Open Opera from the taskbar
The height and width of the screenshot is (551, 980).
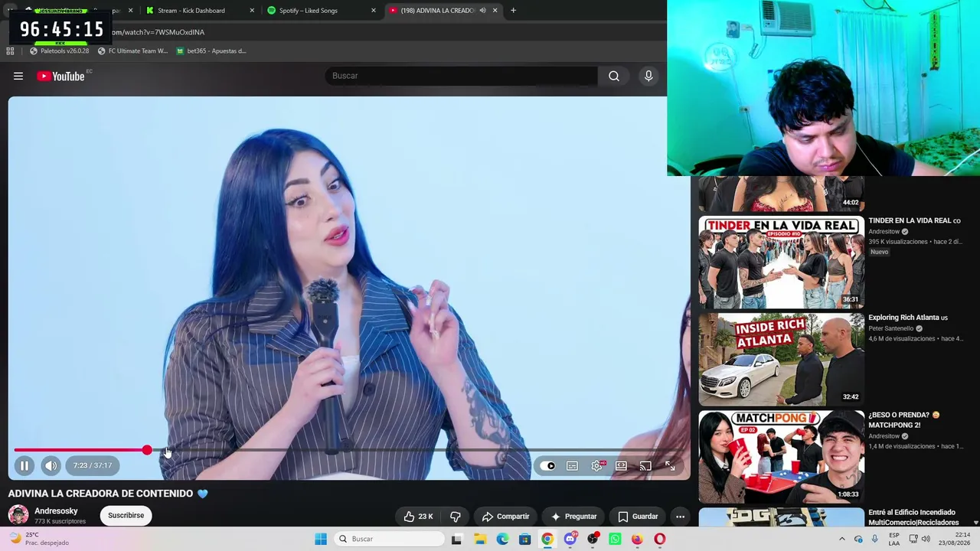[660, 539]
